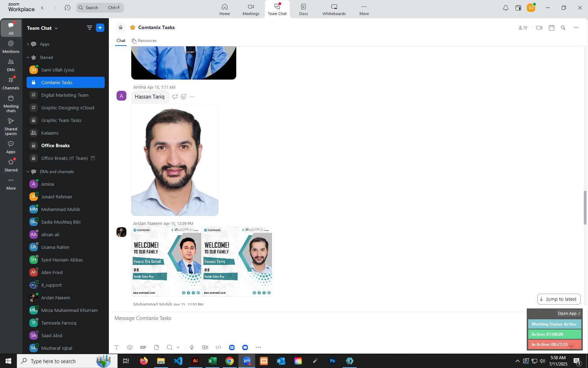The height and width of the screenshot is (368, 588).
Task: Schedule a meeting from the channel header
Action: pos(552,28)
